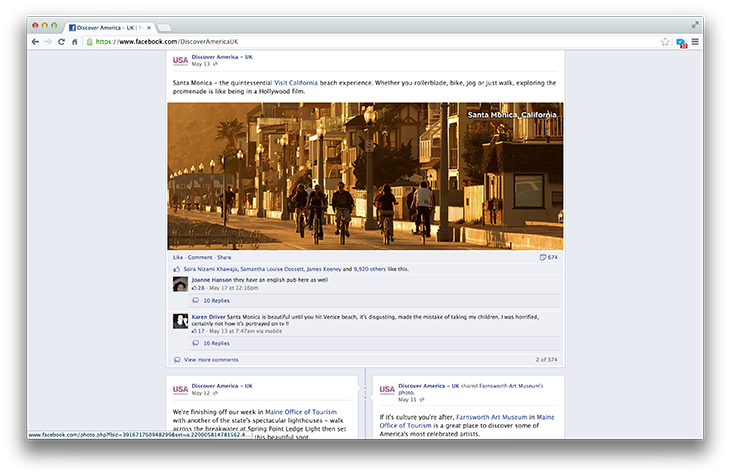The width and height of the screenshot is (730, 476).
Task: Go to browser home page icon
Action: pyautogui.click(x=74, y=42)
